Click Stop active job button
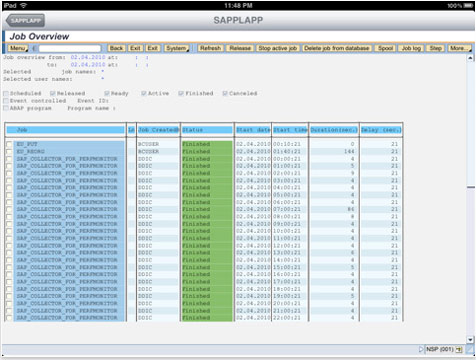Image resolution: width=476 pixels, height=360 pixels. tap(278, 48)
